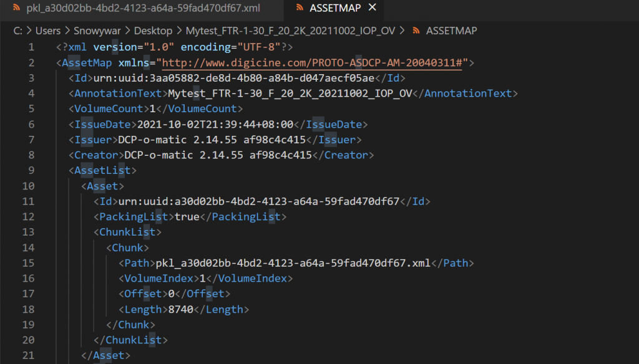Click line number 14 in the gutter
The image size is (639, 364).
(28, 247)
